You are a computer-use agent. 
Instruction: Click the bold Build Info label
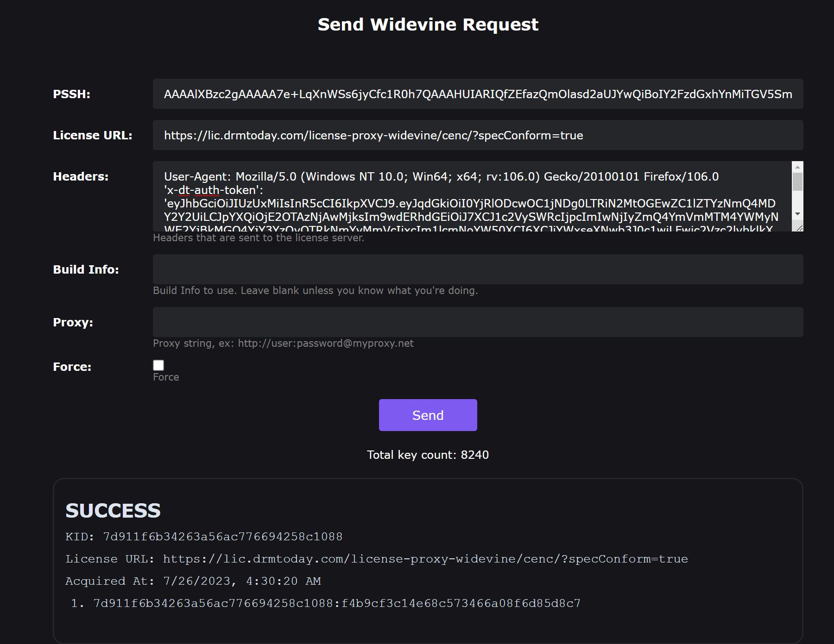click(86, 269)
